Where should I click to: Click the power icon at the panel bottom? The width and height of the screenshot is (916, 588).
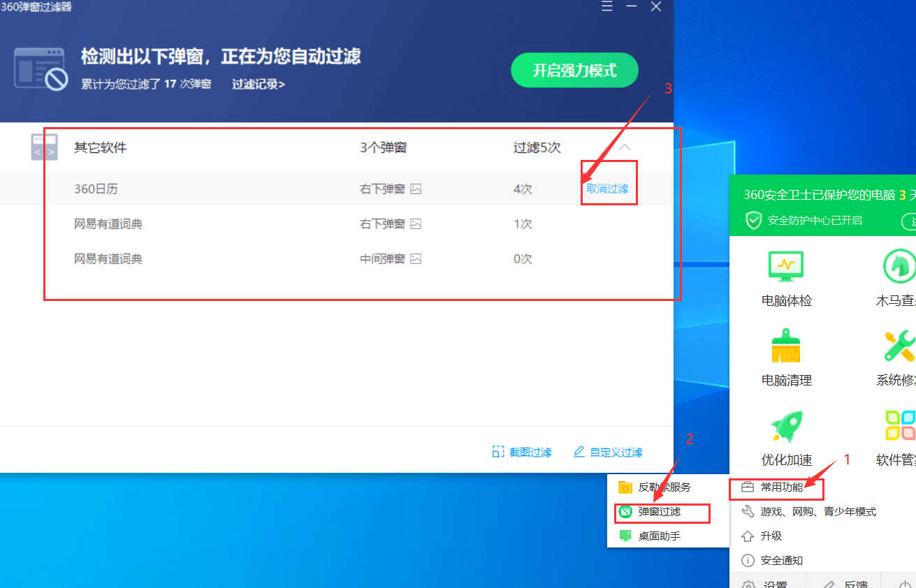tap(904, 584)
